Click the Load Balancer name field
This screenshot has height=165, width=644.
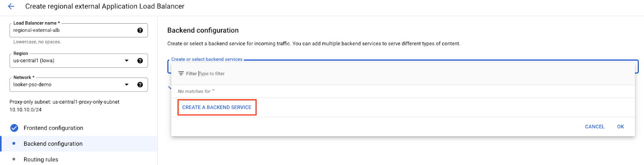click(x=72, y=31)
